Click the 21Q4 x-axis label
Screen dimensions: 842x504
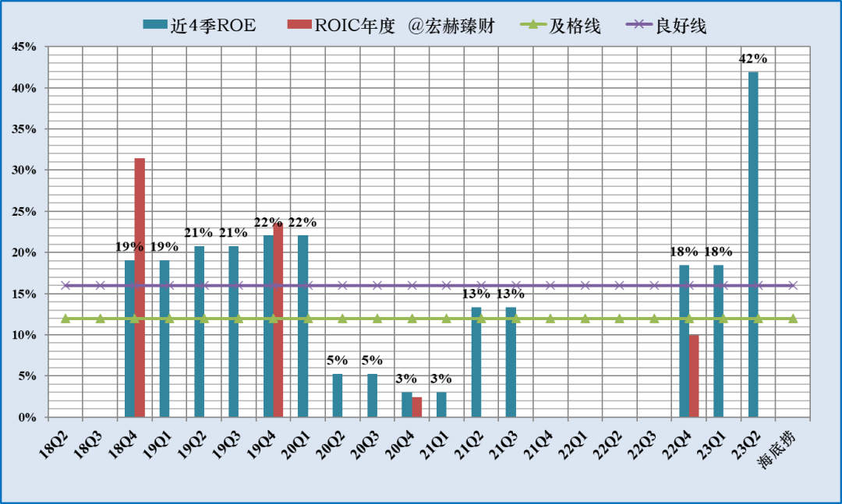[540, 444]
